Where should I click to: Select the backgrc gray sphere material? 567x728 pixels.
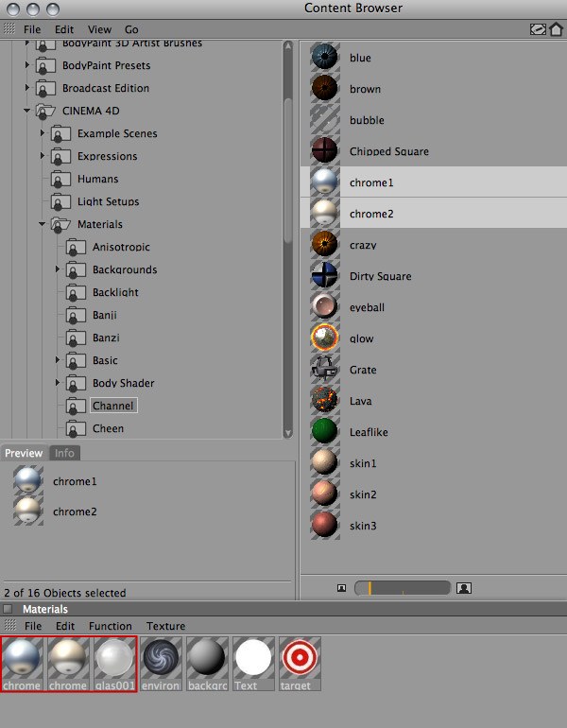pyautogui.click(x=207, y=664)
